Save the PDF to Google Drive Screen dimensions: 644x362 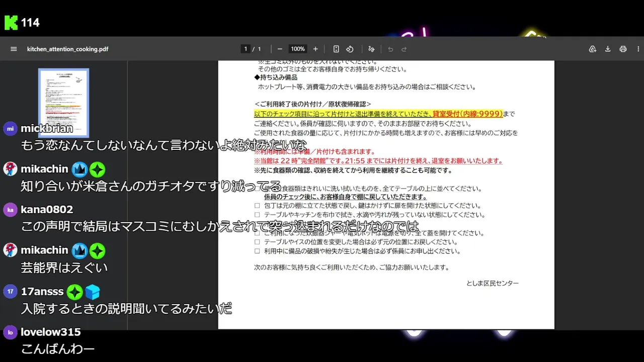593,49
